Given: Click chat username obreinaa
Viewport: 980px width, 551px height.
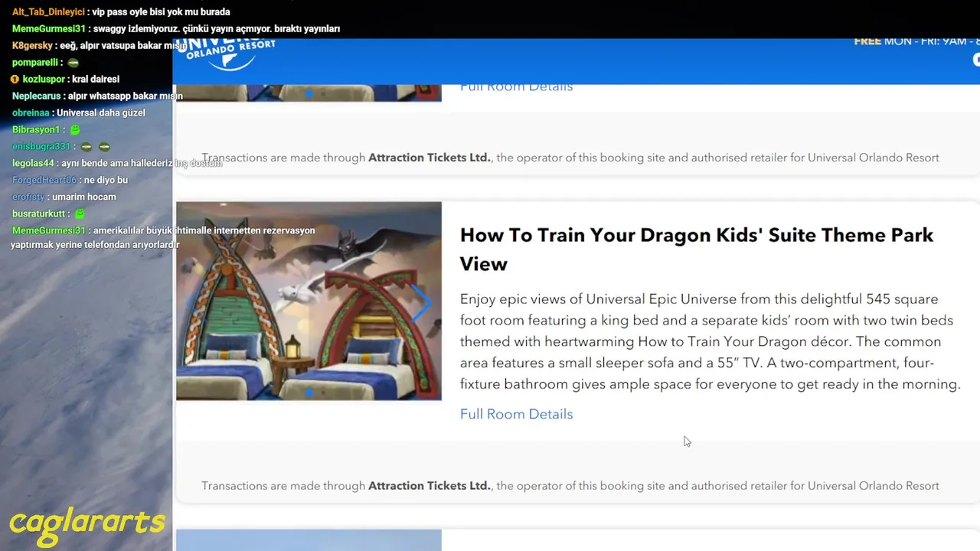Looking at the screenshot, I should 31,113.
